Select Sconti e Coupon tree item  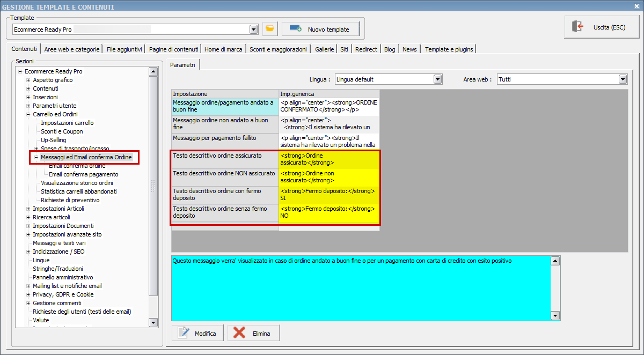[x=62, y=131]
